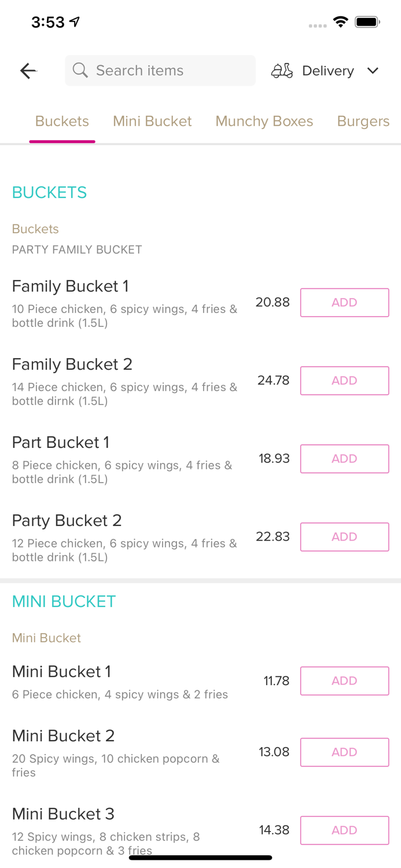This screenshot has height=868, width=401.
Task: Switch to the Munchy Boxes tab
Action: click(264, 121)
